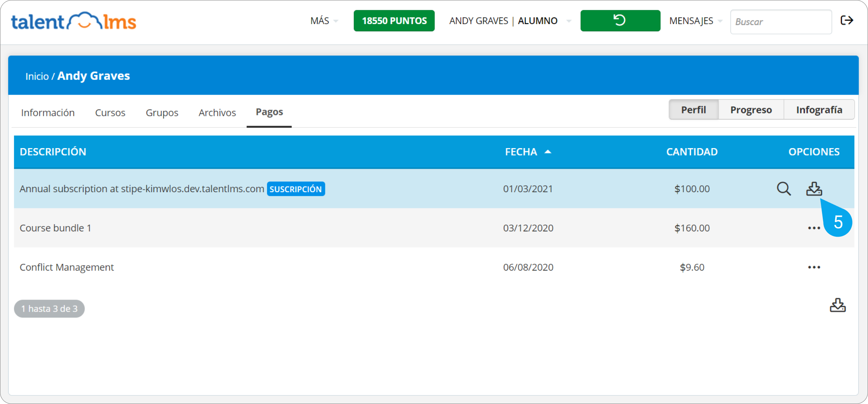Click the green undo role-switch button
The width and height of the screenshot is (868, 404).
(620, 20)
